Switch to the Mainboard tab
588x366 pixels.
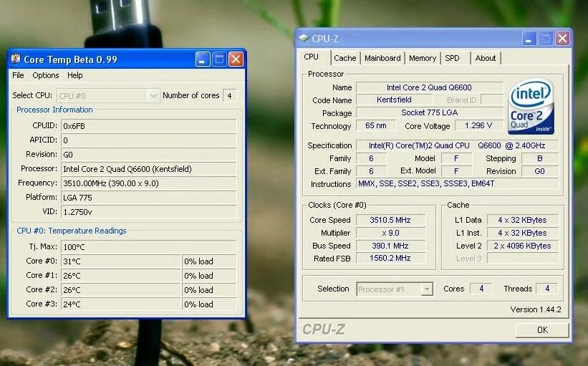382,58
